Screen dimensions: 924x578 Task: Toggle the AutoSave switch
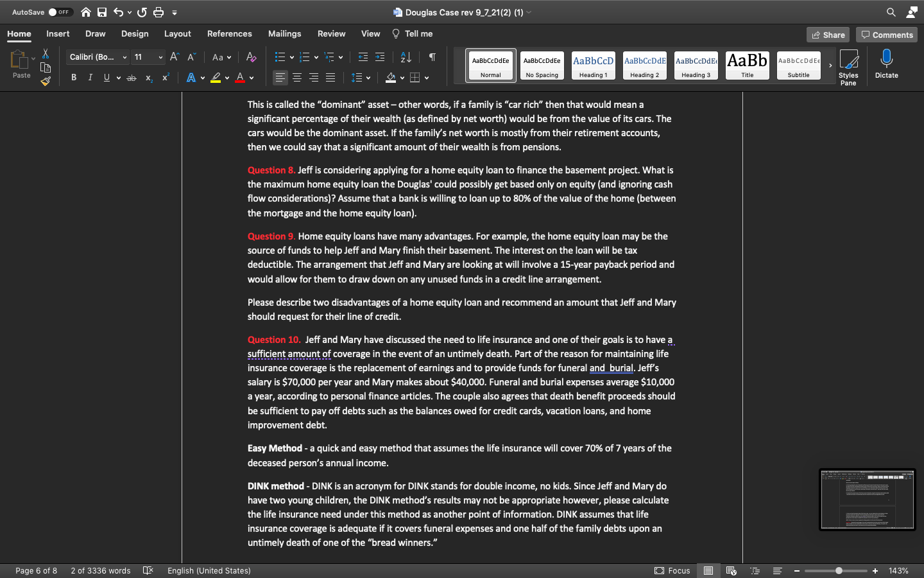[x=60, y=12]
